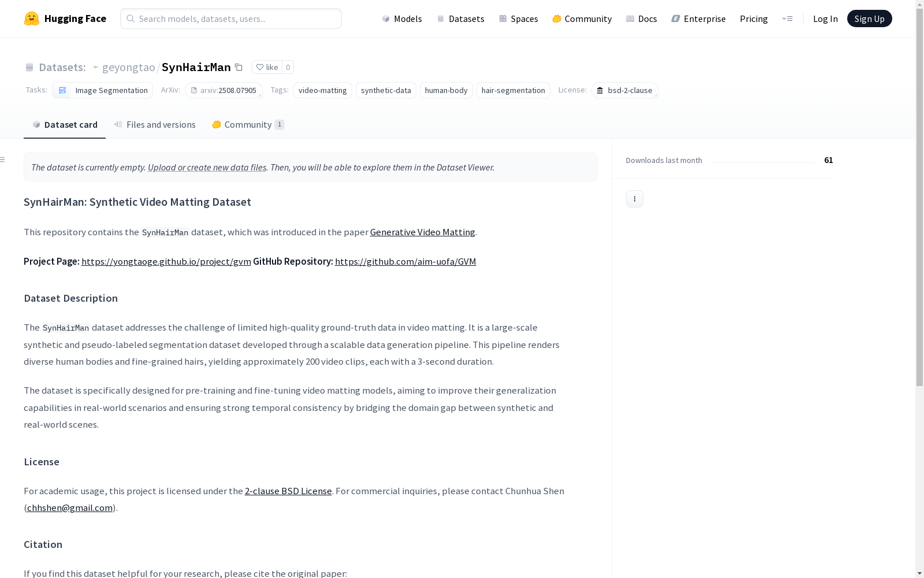Filter by video-matting tag

(x=323, y=90)
